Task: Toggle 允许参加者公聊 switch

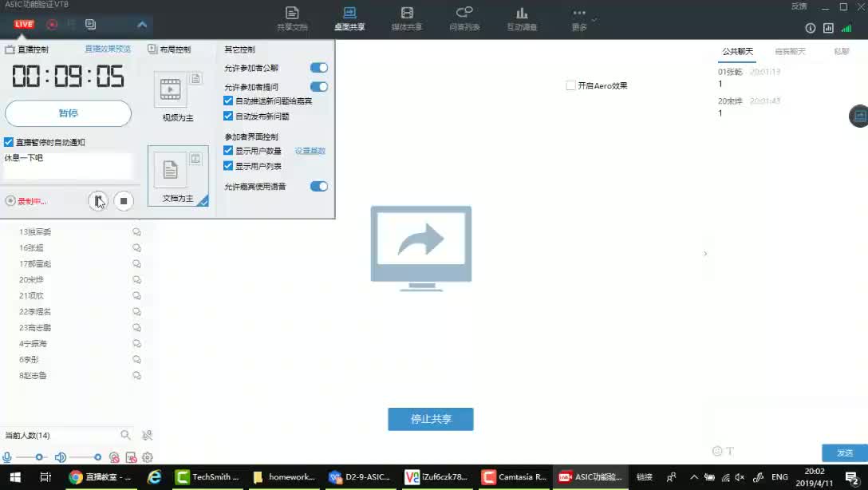Action: 319,68
